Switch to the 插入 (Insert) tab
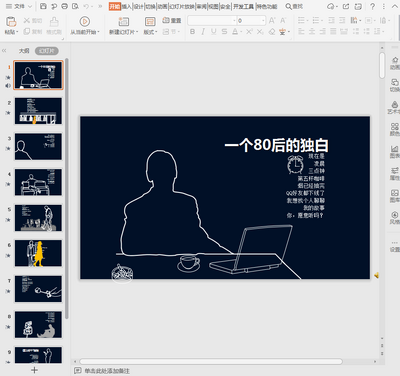The width and height of the screenshot is (400, 376). point(126,6)
